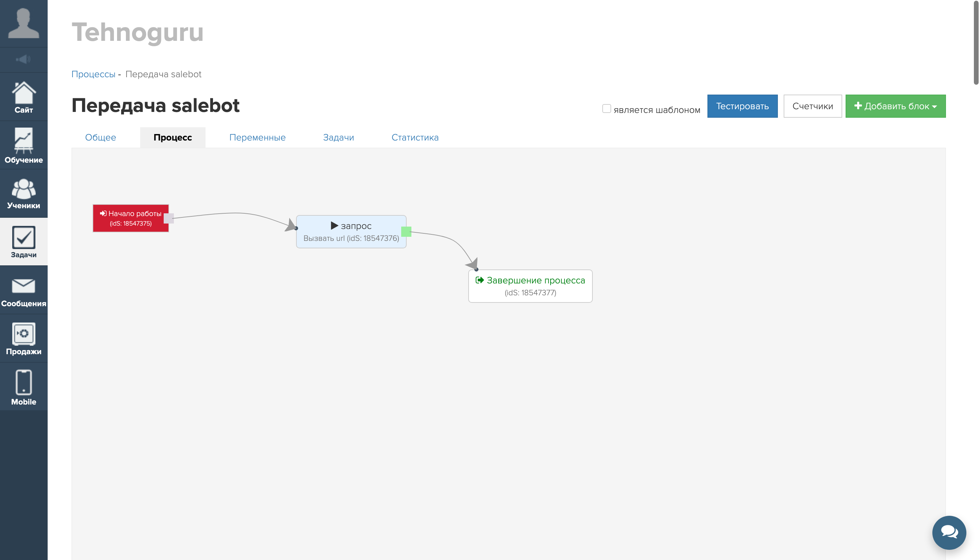This screenshot has height=560, width=980.
Task: Click the Тестировать button
Action: pyautogui.click(x=742, y=106)
